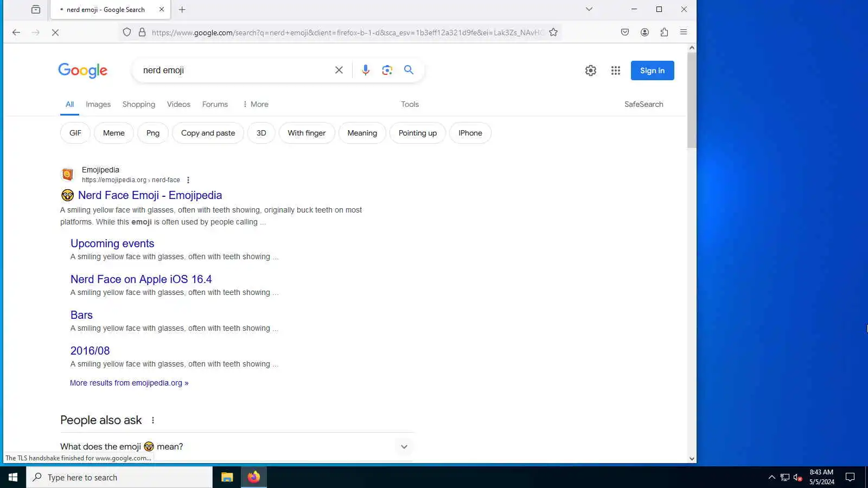The image size is (868, 488).
Task: Expand the More search categories menu
Action: pos(256,104)
